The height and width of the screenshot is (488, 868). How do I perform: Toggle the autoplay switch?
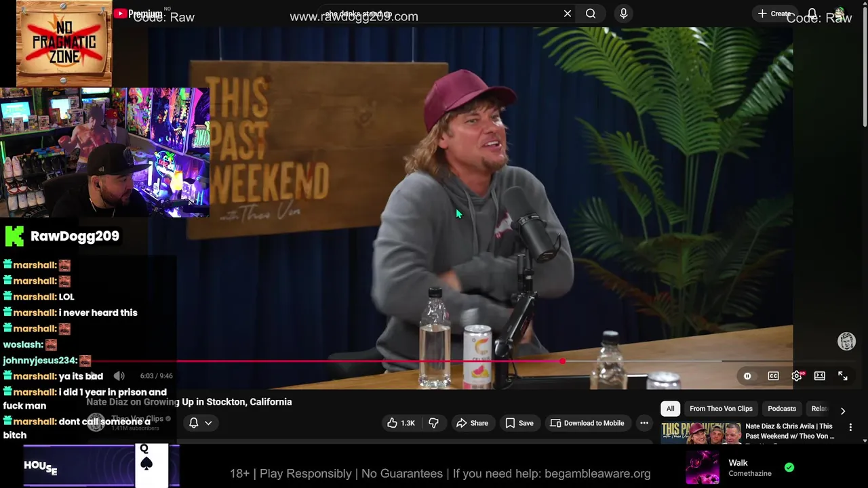(x=747, y=376)
